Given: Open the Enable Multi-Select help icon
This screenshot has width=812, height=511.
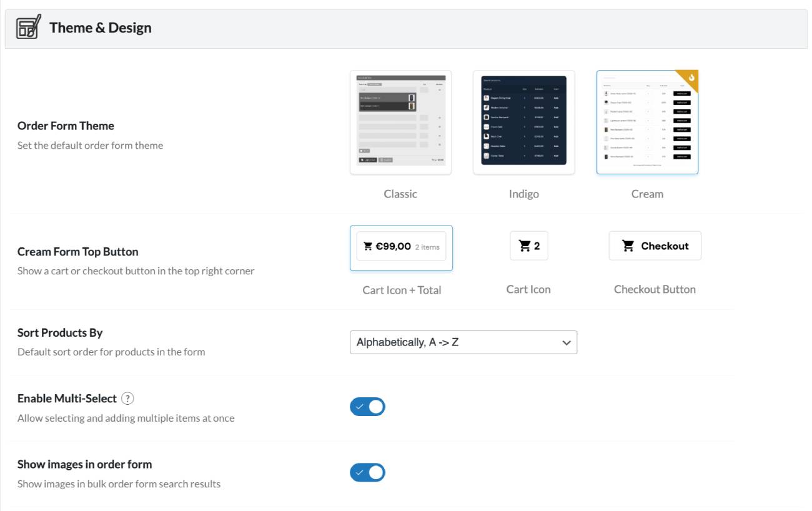Looking at the screenshot, I should pos(128,399).
